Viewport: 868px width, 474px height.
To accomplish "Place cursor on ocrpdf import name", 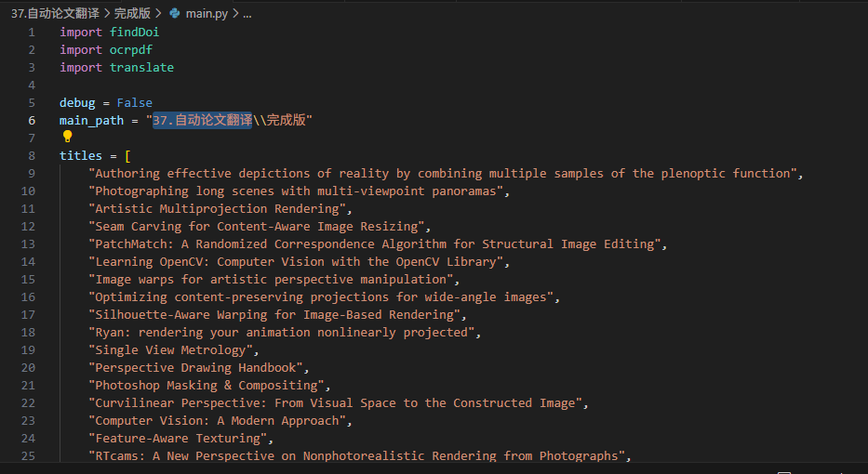I will click(x=130, y=50).
